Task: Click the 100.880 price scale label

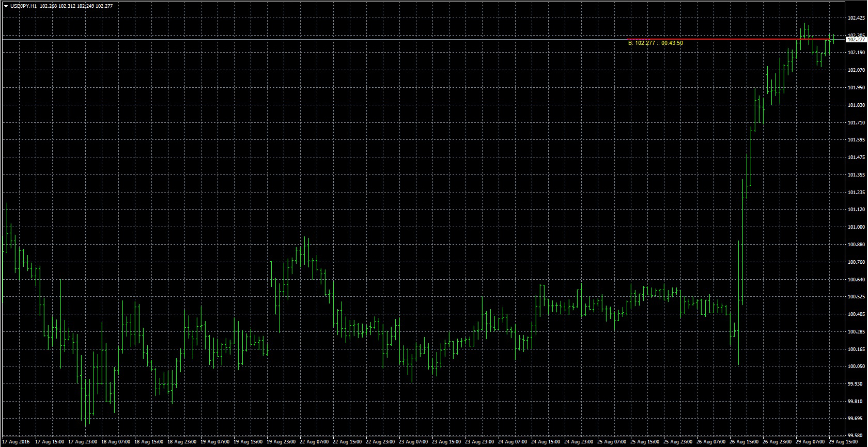Action: point(856,245)
